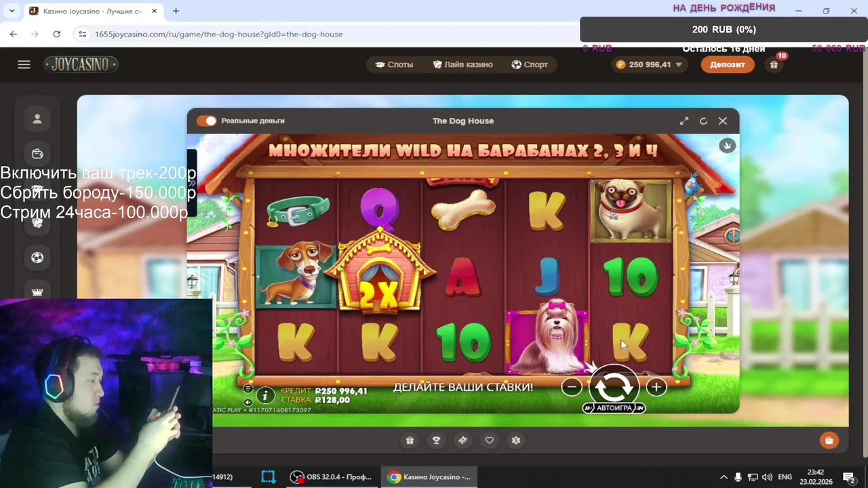
Task: Open the playing cards sidebar icon
Action: click(37, 223)
